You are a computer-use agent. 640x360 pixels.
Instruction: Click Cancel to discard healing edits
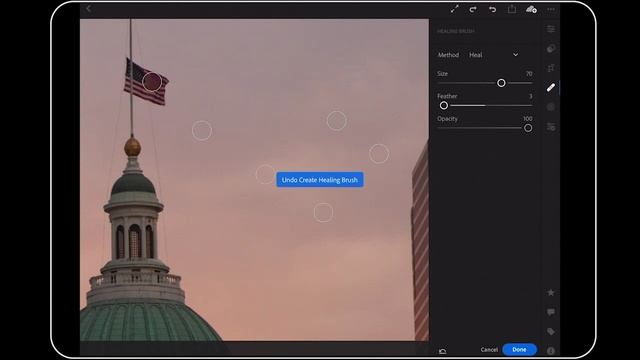(x=489, y=350)
